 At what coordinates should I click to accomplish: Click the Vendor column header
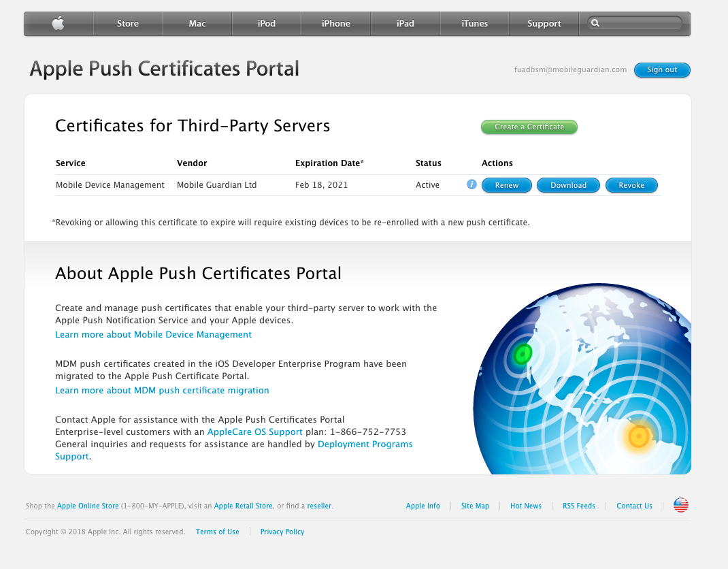[192, 163]
